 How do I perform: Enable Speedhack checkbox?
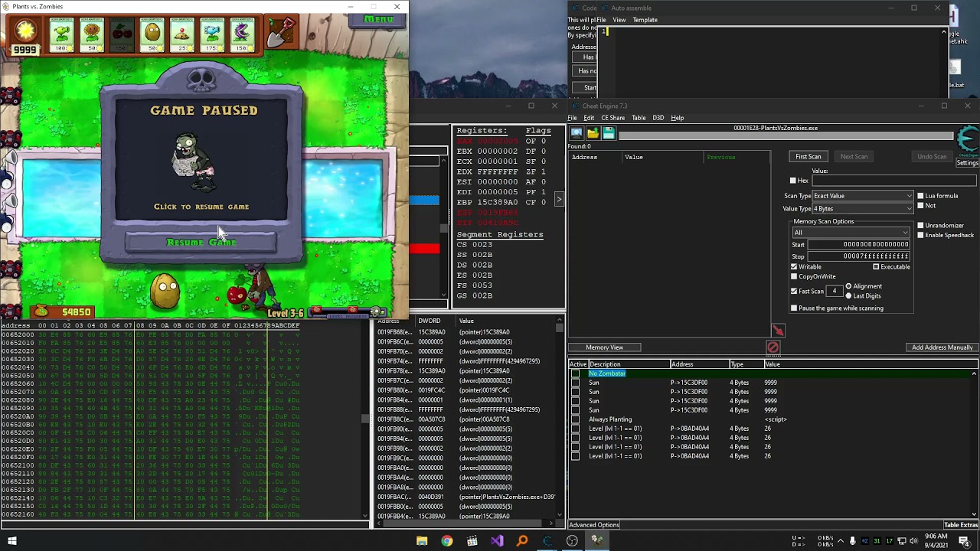[x=920, y=235]
